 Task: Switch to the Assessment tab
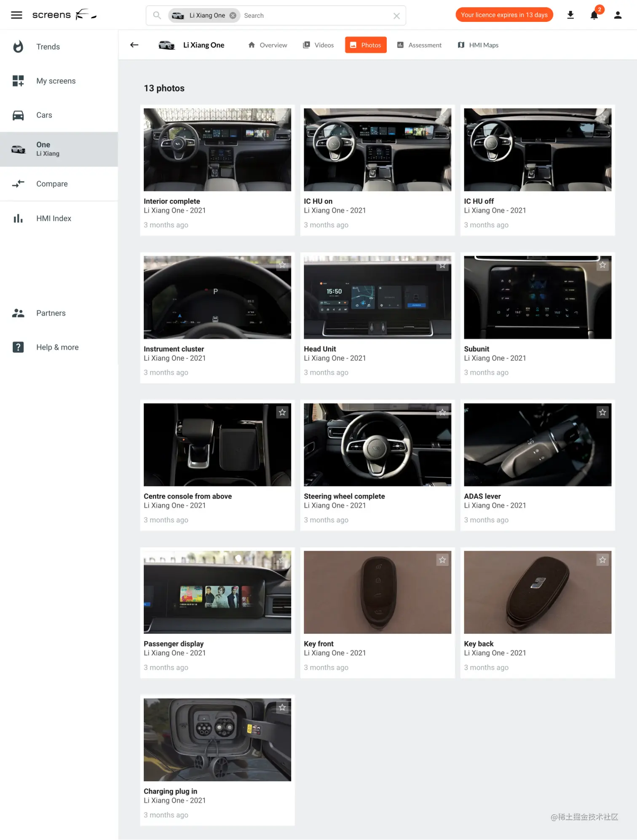pyautogui.click(x=419, y=45)
